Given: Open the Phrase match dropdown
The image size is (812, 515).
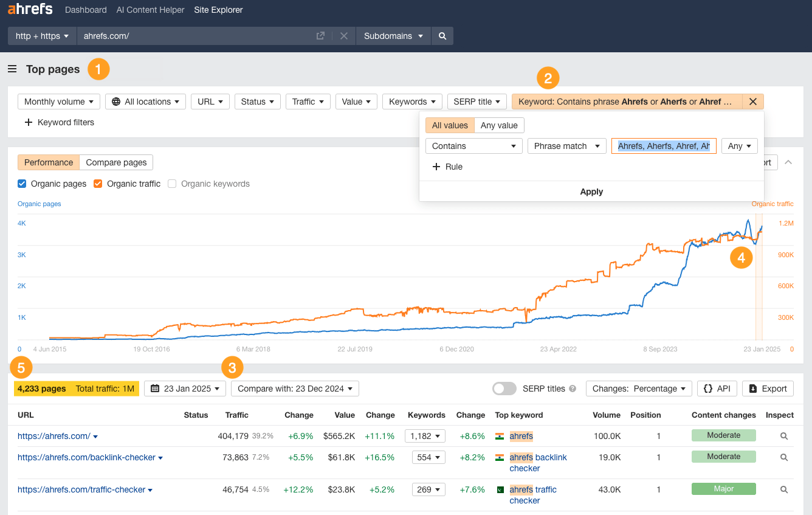Looking at the screenshot, I should tap(566, 146).
